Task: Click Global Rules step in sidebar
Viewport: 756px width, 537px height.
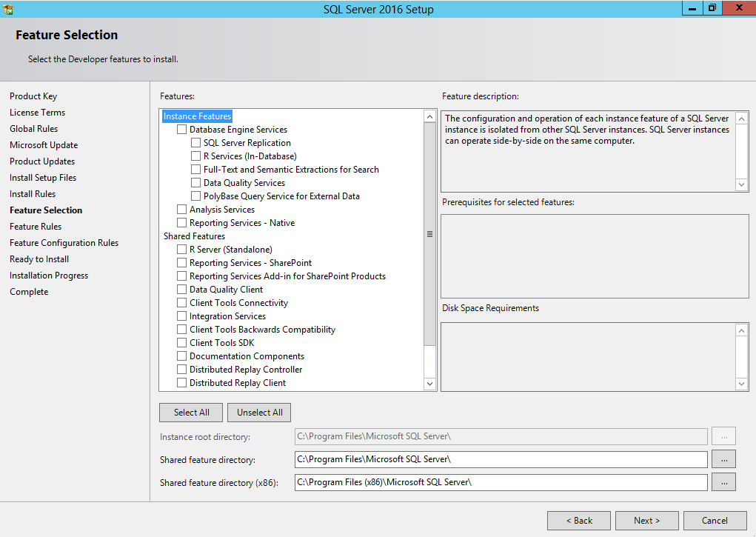Action: 34,129
